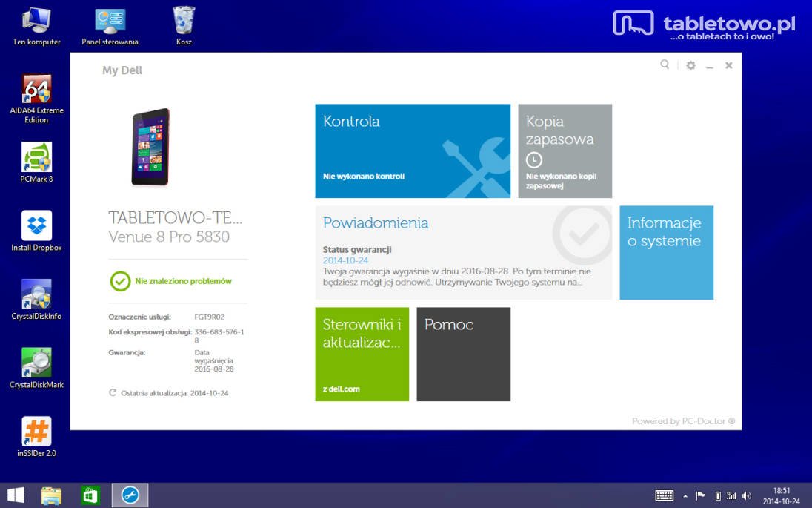Open the Panel sterowania desktop icon
The width and height of the screenshot is (812, 508).
pos(110,27)
